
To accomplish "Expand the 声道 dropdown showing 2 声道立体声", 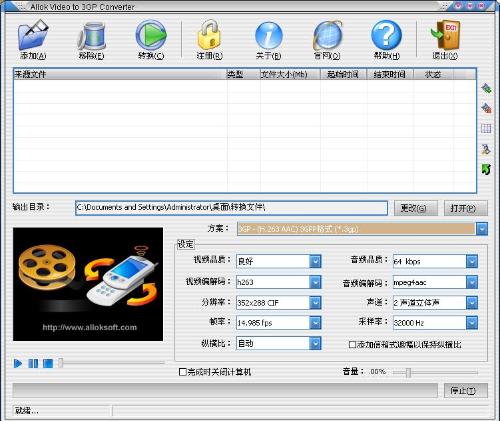I will (x=472, y=303).
